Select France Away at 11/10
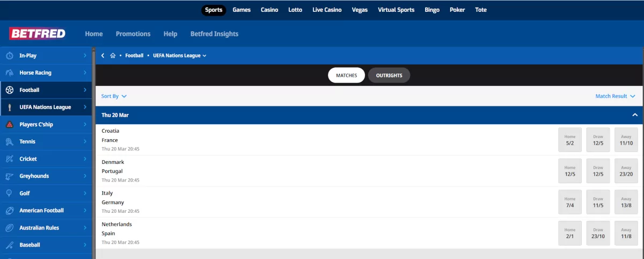Screen dimensions: 644x259 626,140
